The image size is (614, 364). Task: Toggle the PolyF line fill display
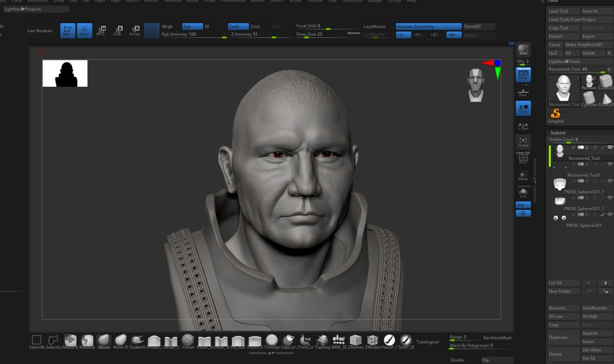tap(523, 158)
